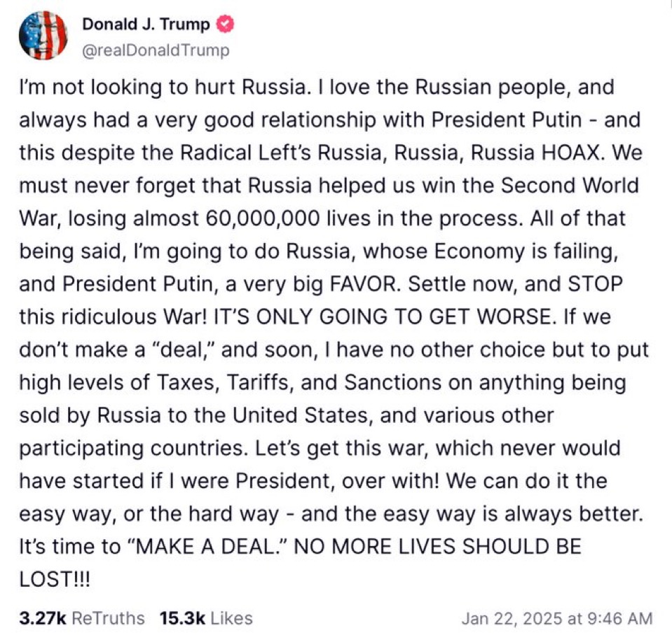Open the 3.27k ReTruths list
Screen dimensions: 672x640
[82, 618]
